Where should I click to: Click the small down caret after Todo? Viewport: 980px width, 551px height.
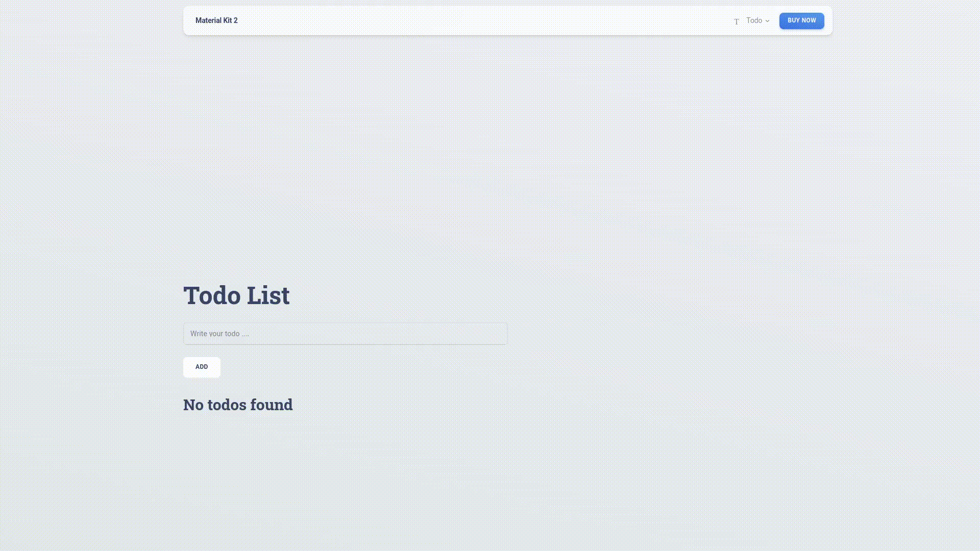(767, 21)
